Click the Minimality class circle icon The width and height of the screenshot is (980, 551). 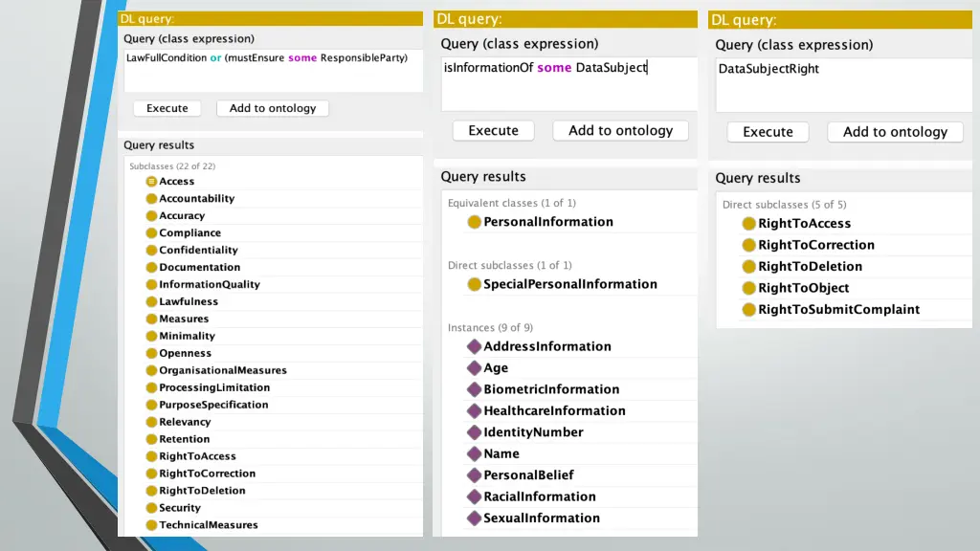[x=151, y=336]
